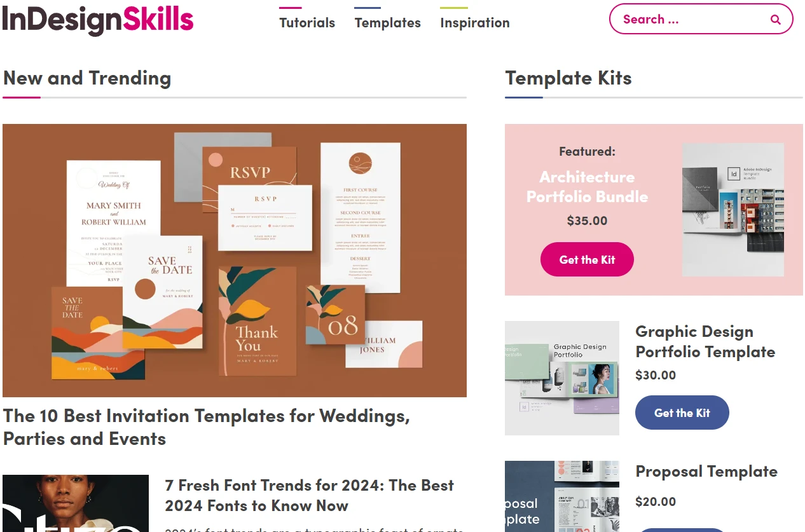Click the search magnifier icon
Viewport: 805px width, 532px height.
click(775, 19)
